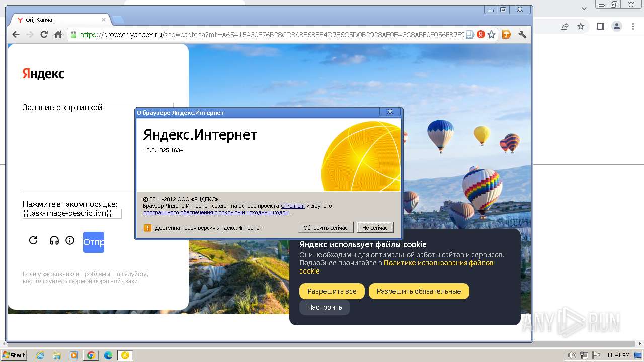The width and height of the screenshot is (644, 362).
Task: Switch to audio captcha via headphones icon
Action: (54, 240)
